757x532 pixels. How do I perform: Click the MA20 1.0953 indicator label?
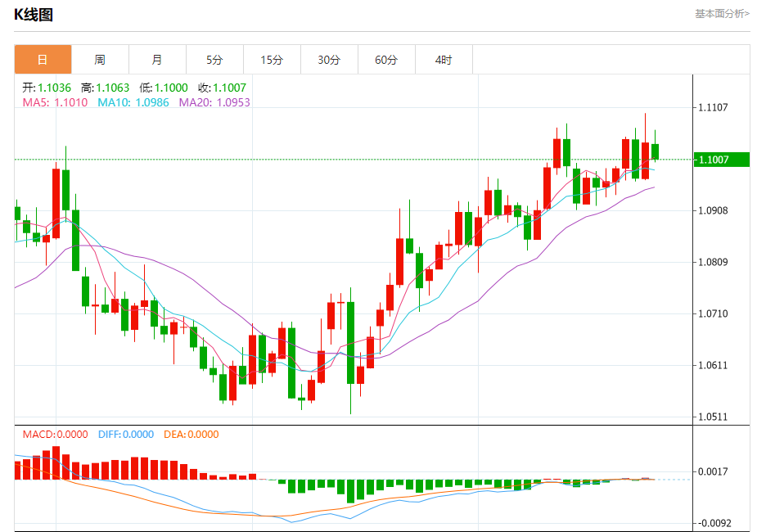[x=214, y=102]
